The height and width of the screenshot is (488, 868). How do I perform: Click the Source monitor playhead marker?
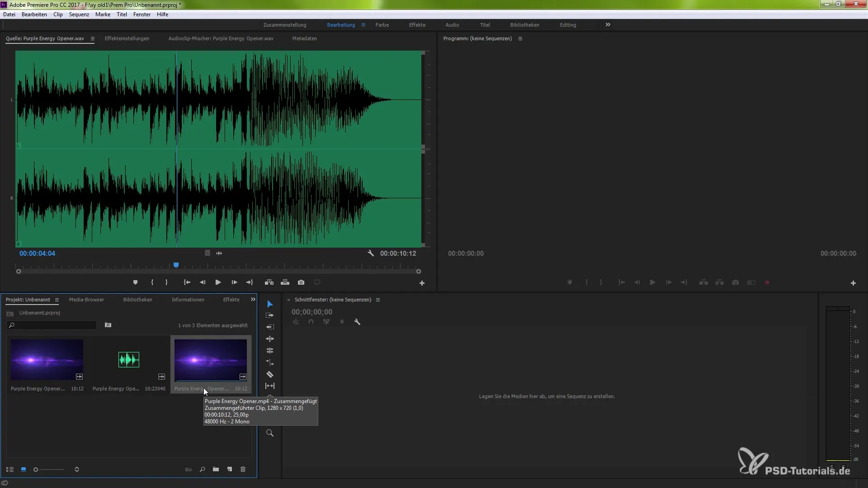[176, 265]
